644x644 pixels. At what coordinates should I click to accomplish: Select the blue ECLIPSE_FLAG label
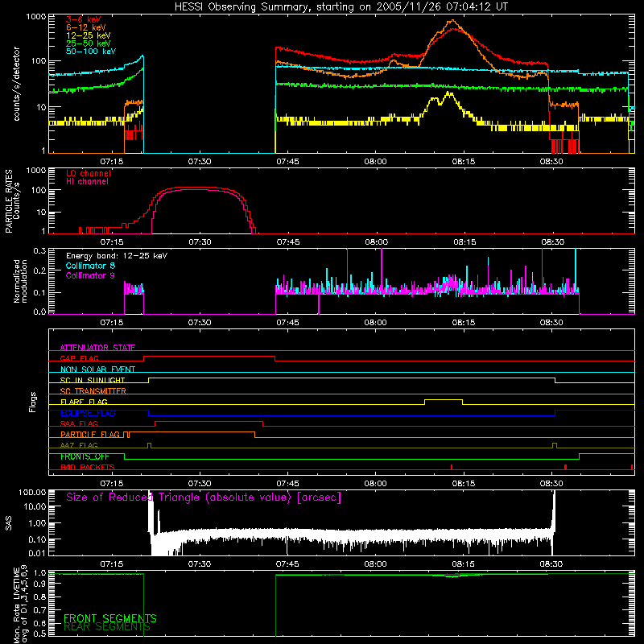[x=88, y=413]
